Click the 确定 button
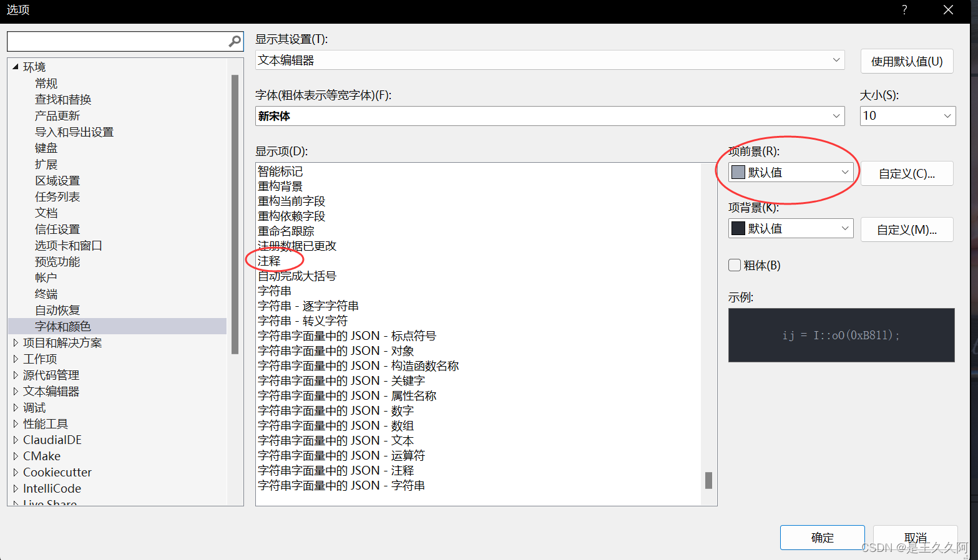 coord(822,538)
